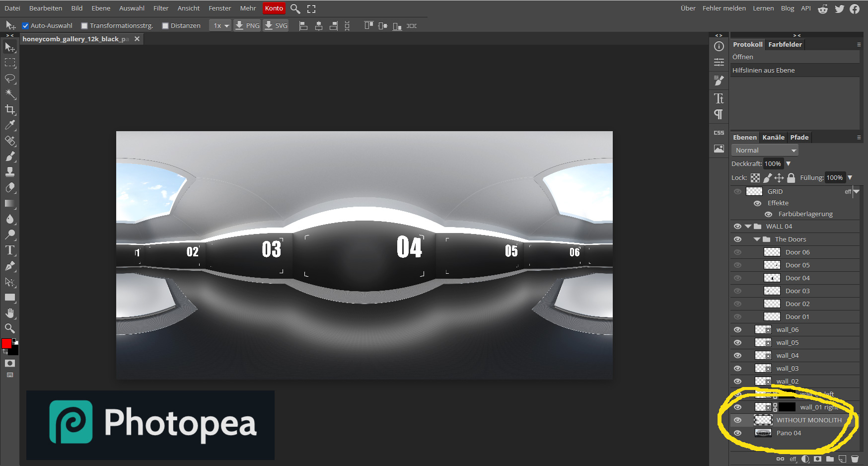Click the red Konto button

[x=274, y=8]
